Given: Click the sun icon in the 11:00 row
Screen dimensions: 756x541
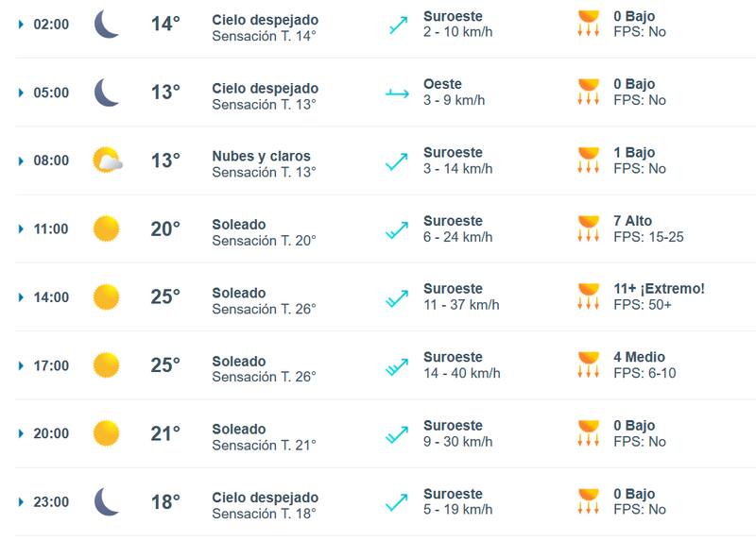Looking at the screenshot, I should tap(107, 228).
